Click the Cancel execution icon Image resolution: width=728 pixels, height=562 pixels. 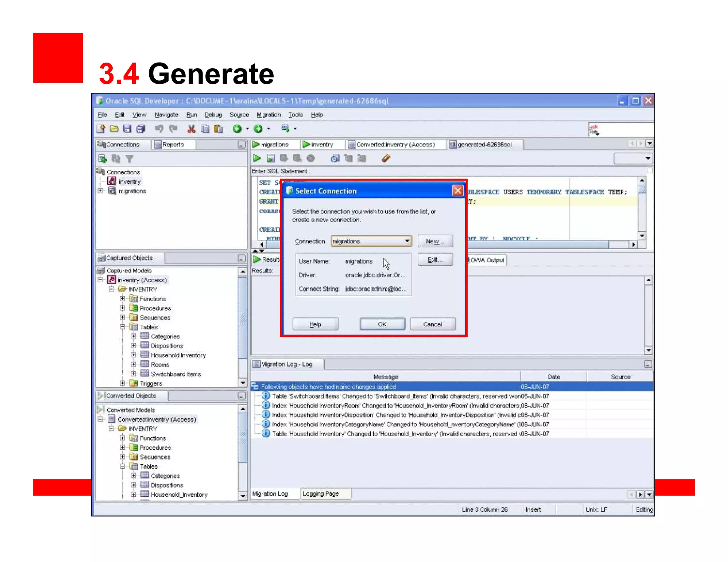tap(311, 158)
